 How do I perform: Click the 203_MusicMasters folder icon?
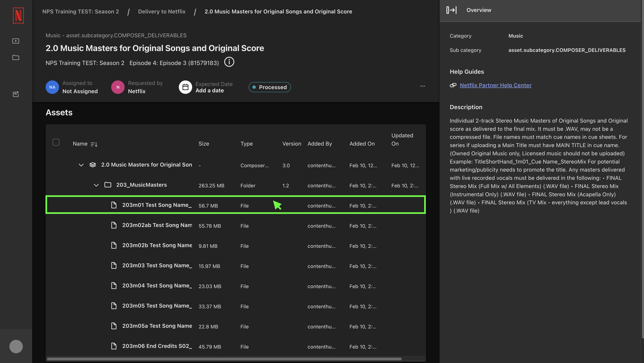108,185
